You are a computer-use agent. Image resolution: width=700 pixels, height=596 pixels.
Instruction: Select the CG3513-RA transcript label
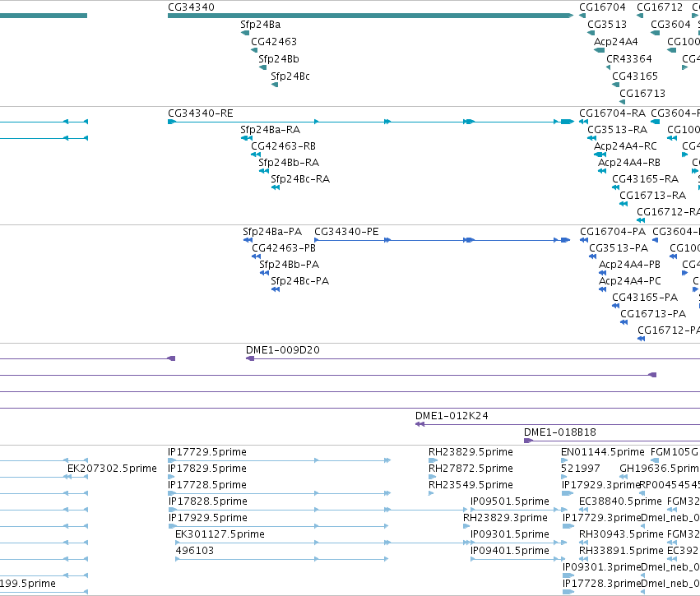(x=617, y=130)
